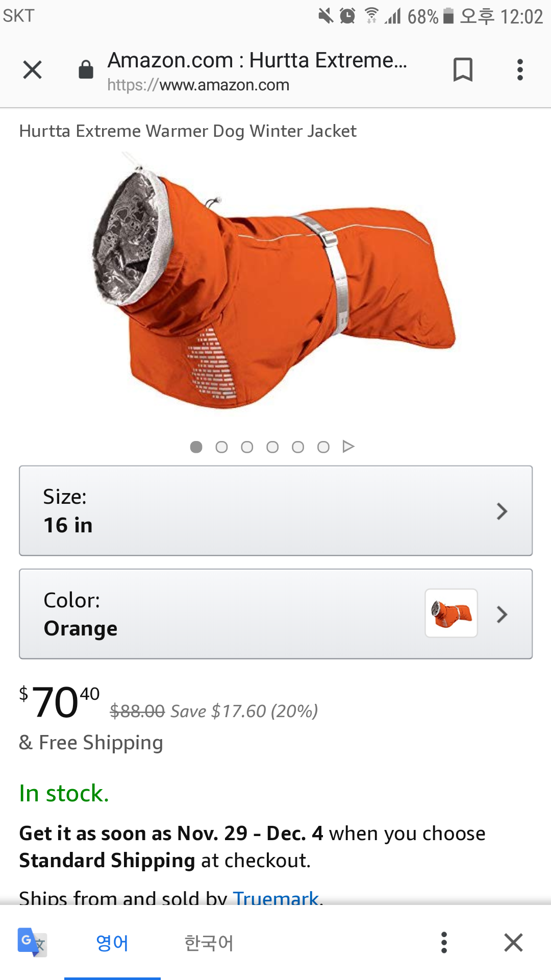Viewport: 551px width, 980px height.
Task: Bookmark this Amazon page
Action: coord(463,70)
